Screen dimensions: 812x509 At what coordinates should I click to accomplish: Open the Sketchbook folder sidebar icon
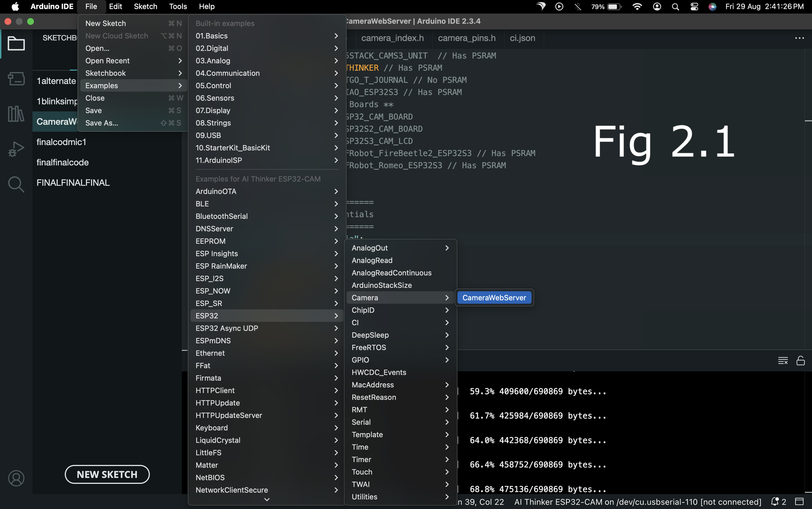click(x=16, y=43)
